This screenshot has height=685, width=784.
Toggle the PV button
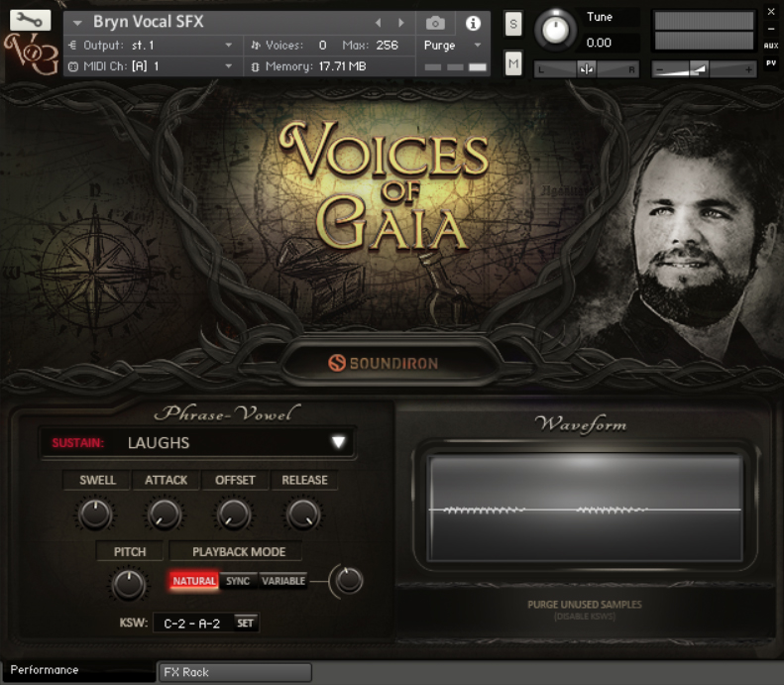(771, 63)
